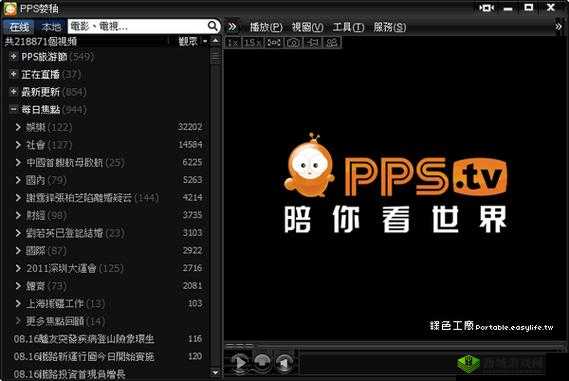Image resolution: width=569 pixels, height=381 pixels.
Task: Expand the 財經 (98) chevron
Action: pos(18,215)
